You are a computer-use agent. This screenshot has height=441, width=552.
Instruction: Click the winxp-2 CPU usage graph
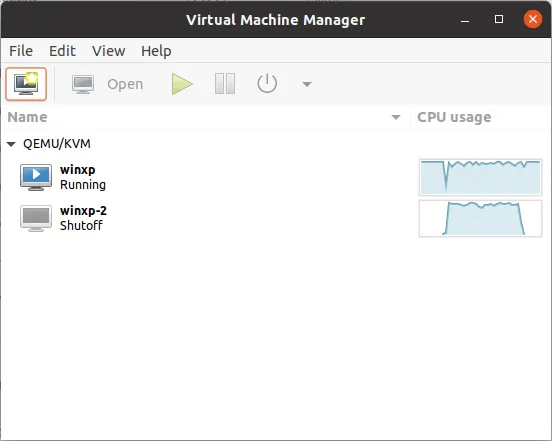[480, 218]
